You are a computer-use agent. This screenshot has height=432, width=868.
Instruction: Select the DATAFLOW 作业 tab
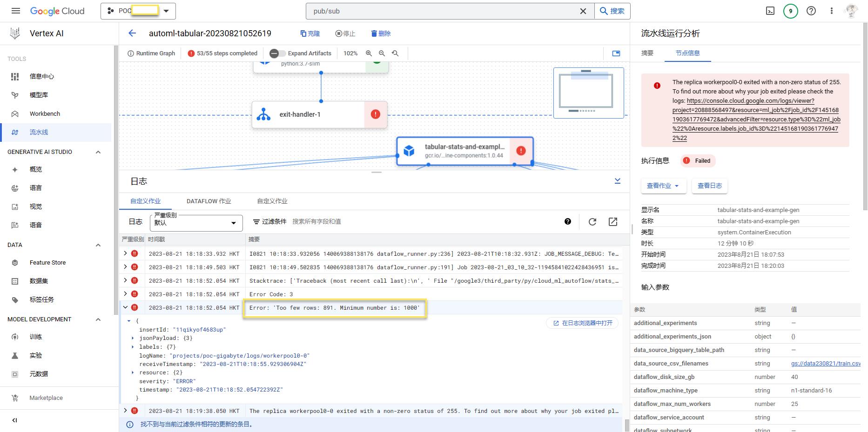209,201
